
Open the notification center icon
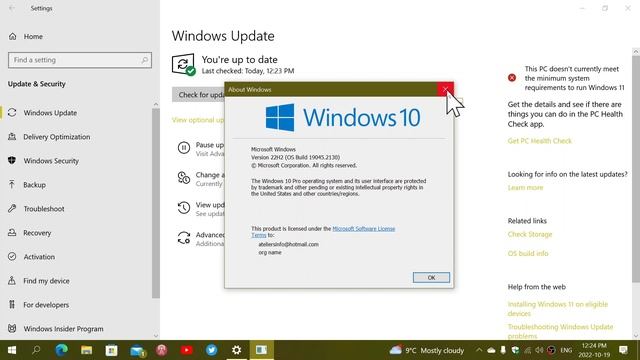(x=623, y=350)
